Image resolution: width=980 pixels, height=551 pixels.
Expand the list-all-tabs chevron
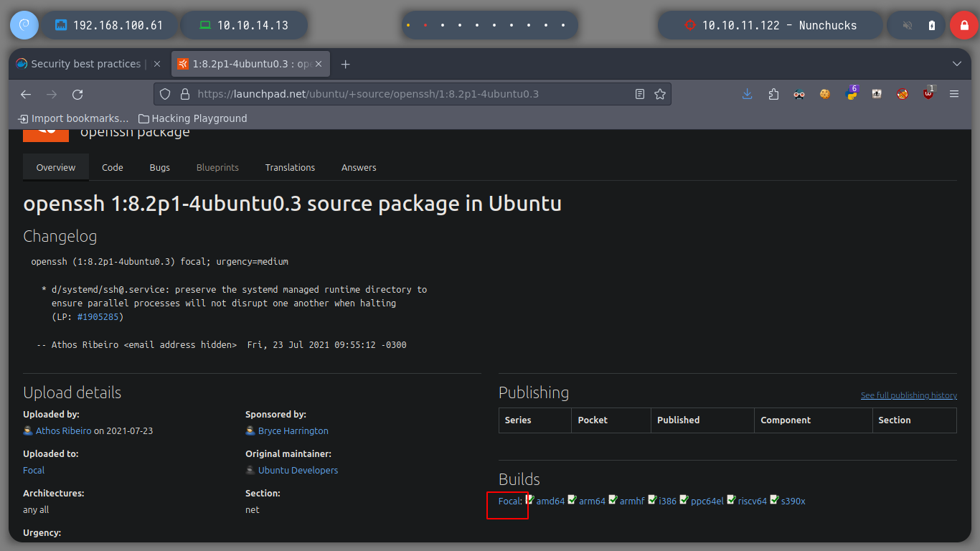point(957,64)
